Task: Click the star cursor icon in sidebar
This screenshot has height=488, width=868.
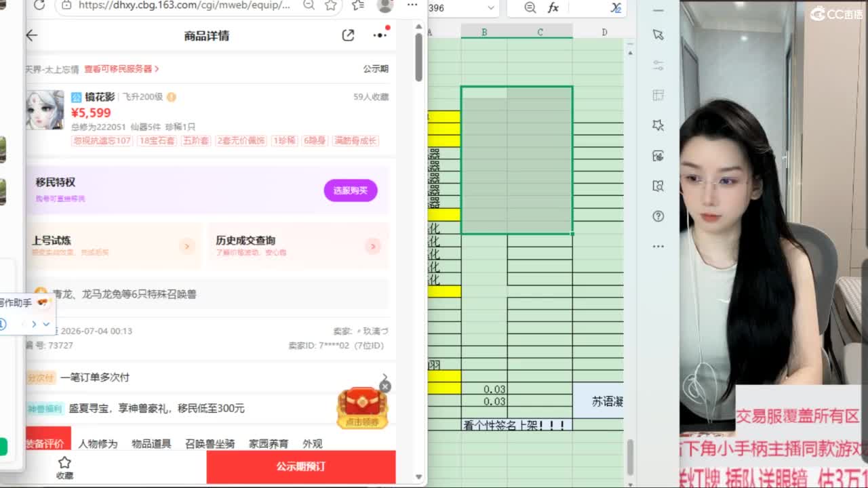Action: pos(658,125)
